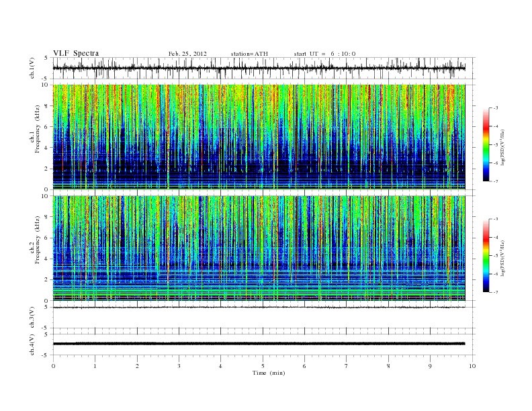Click the "ch.3(V)" axis label
Viewport: 532px width, 411px height.
pos(32,318)
